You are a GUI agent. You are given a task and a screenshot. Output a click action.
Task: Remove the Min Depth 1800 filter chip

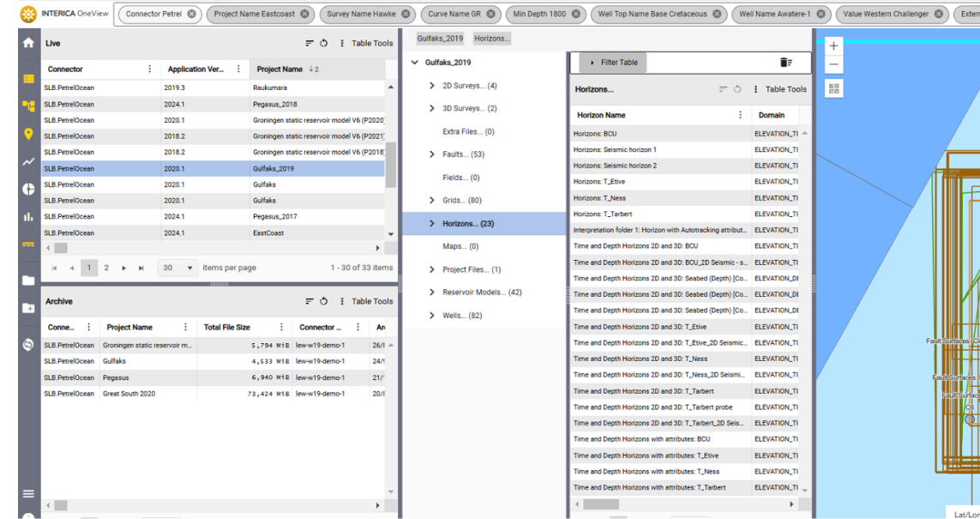tap(575, 15)
